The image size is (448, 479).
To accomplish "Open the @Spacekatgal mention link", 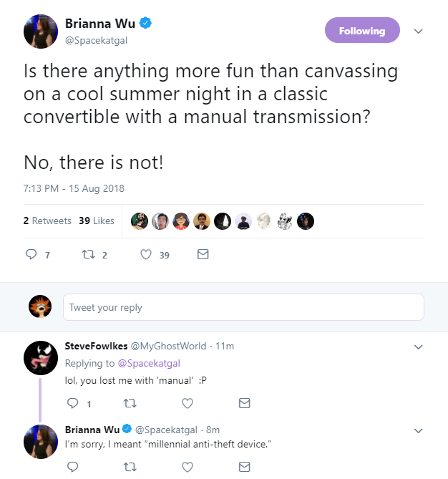I will pos(149,363).
